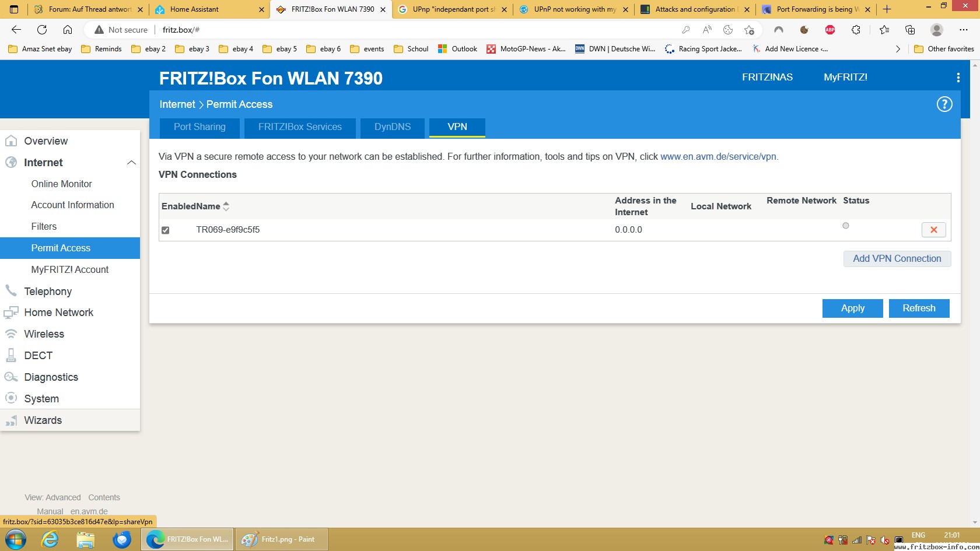
Task: Open the events favorites folder
Action: click(x=367, y=49)
